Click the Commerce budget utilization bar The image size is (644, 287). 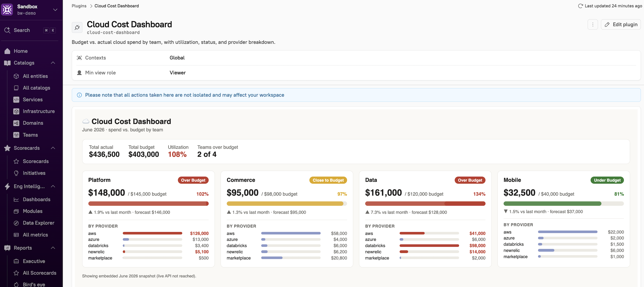point(287,204)
